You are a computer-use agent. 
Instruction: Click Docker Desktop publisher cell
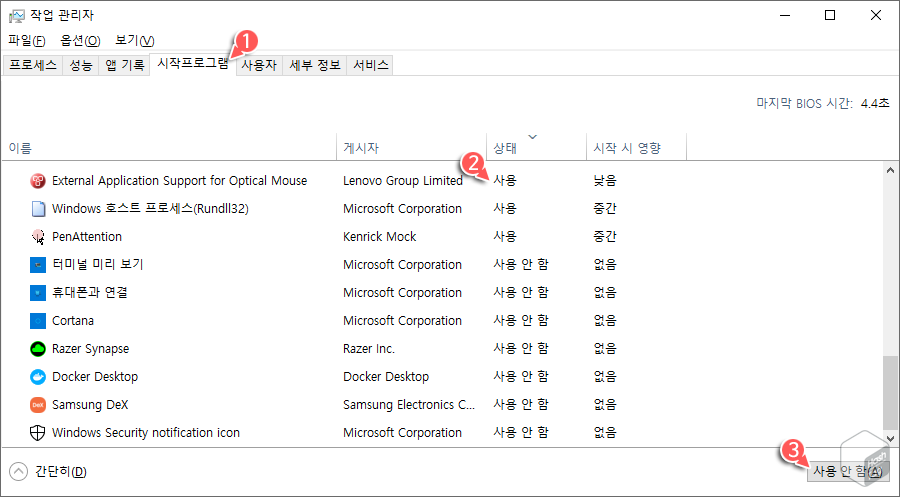point(386,376)
